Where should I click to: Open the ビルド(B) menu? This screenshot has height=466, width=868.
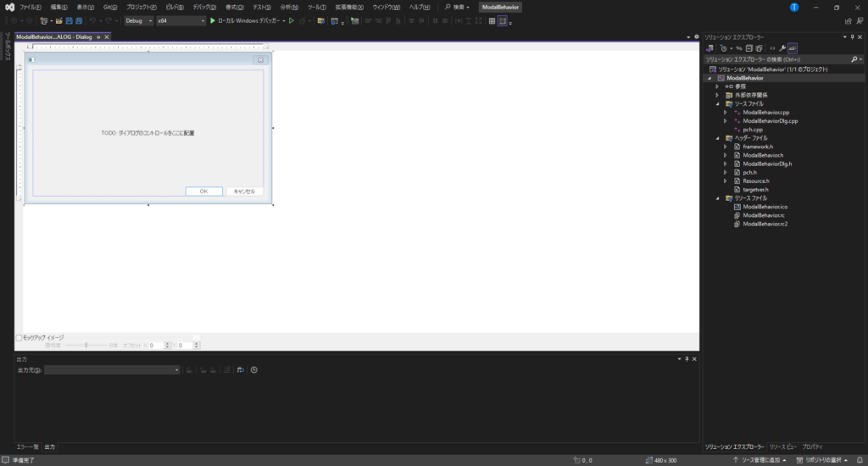point(175,7)
